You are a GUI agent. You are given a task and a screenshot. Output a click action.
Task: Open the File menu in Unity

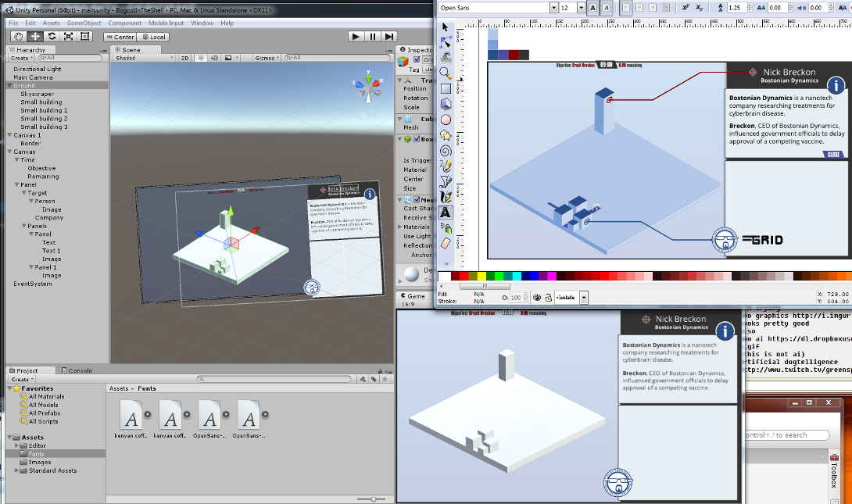point(13,23)
